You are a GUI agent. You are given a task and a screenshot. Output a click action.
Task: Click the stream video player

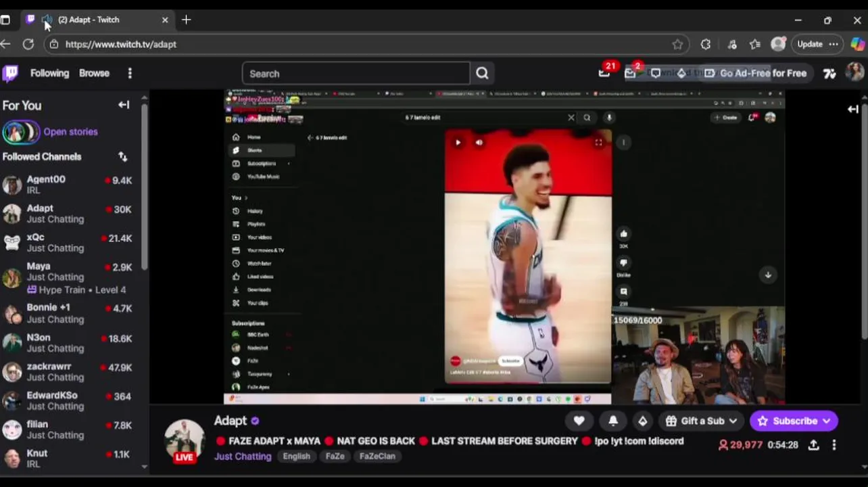pos(504,247)
